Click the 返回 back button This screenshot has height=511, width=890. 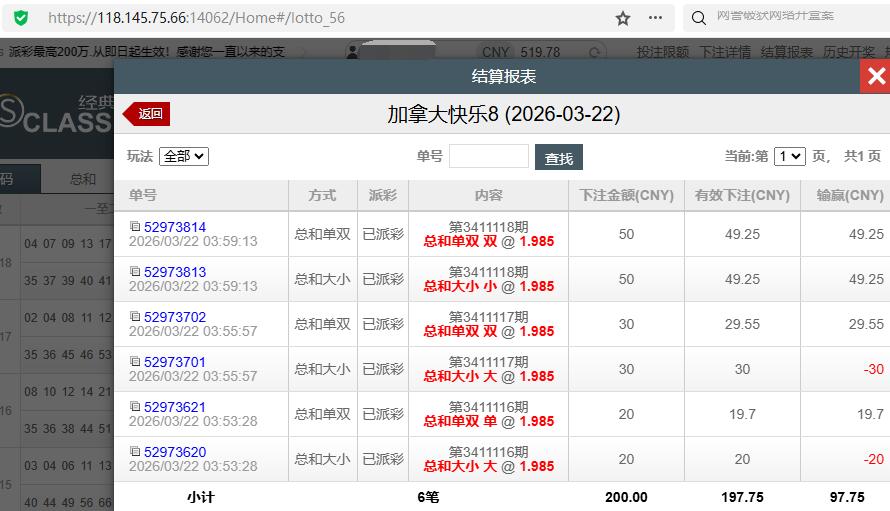147,114
